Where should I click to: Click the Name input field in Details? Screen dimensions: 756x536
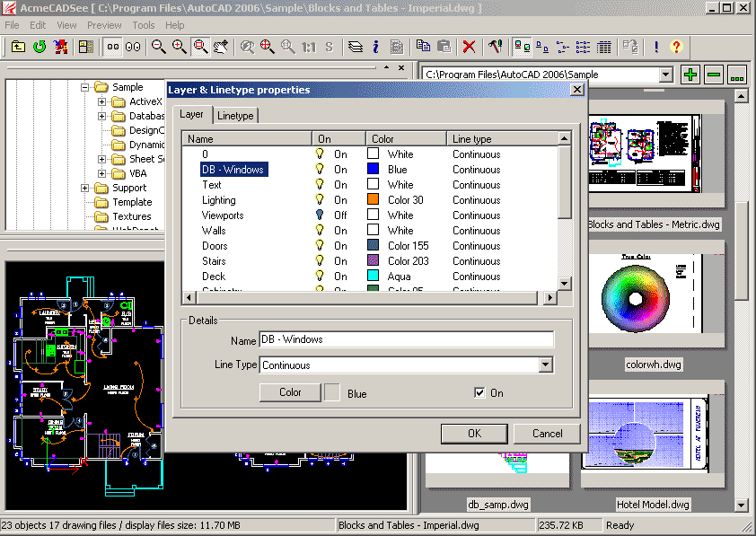[407, 339]
